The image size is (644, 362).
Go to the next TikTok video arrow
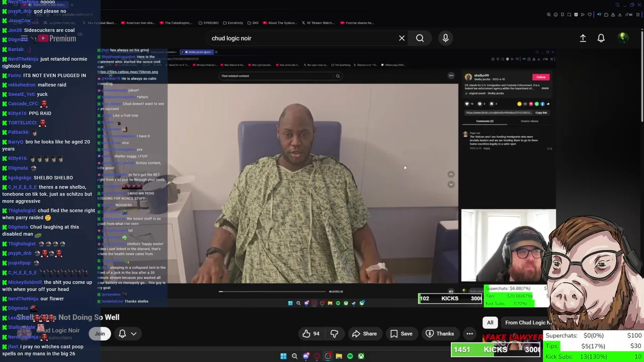click(451, 185)
